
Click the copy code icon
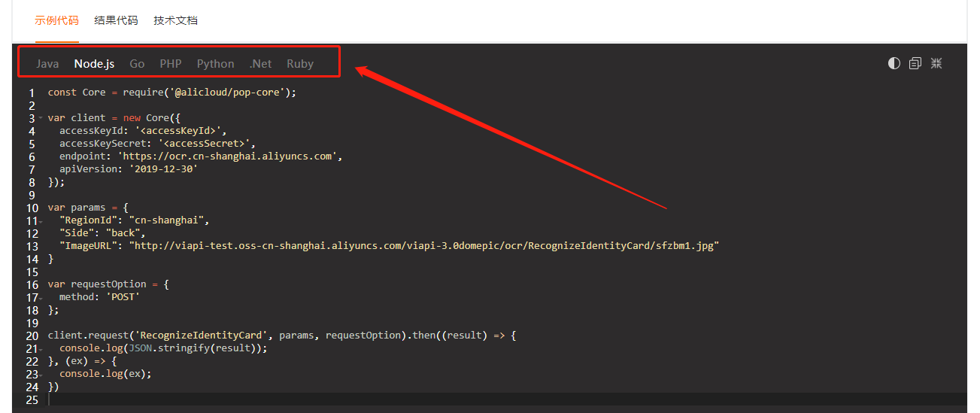click(x=915, y=63)
